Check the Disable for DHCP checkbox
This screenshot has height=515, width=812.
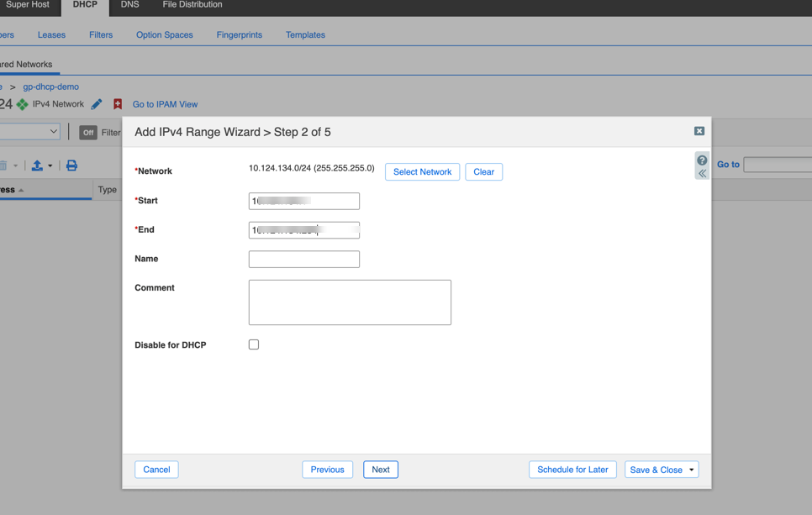254,344
